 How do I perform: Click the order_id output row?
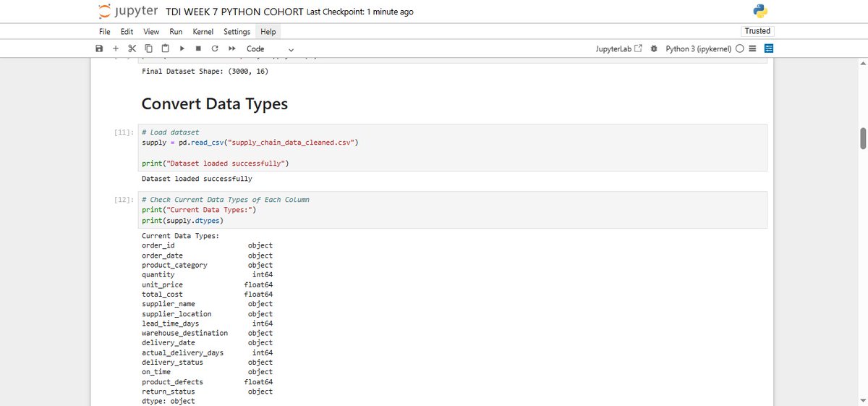(207, 245)
